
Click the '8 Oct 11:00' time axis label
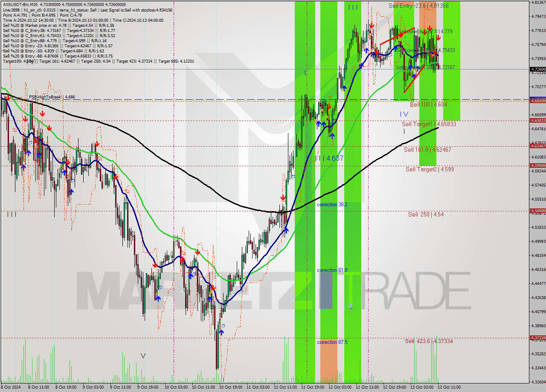pos(38,388)
